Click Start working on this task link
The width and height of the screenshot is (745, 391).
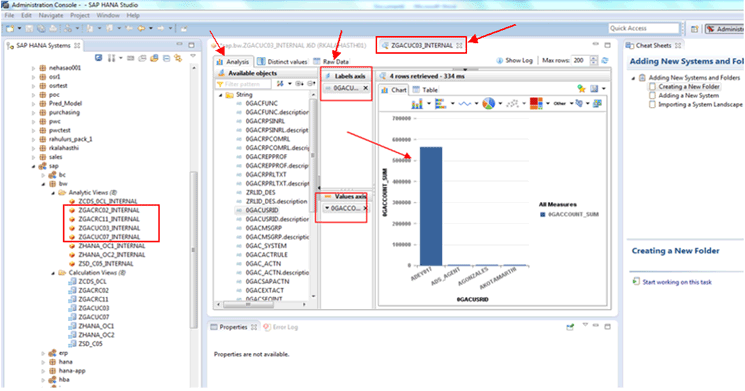pos(677,282)
